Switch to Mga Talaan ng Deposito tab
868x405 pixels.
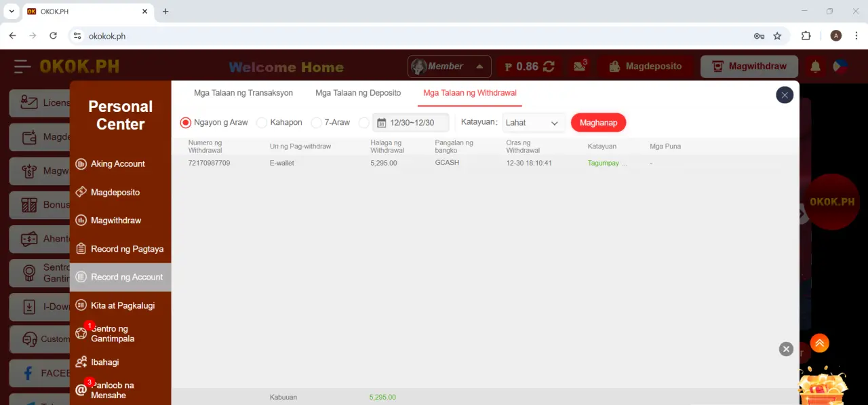(x=358, y=93)
